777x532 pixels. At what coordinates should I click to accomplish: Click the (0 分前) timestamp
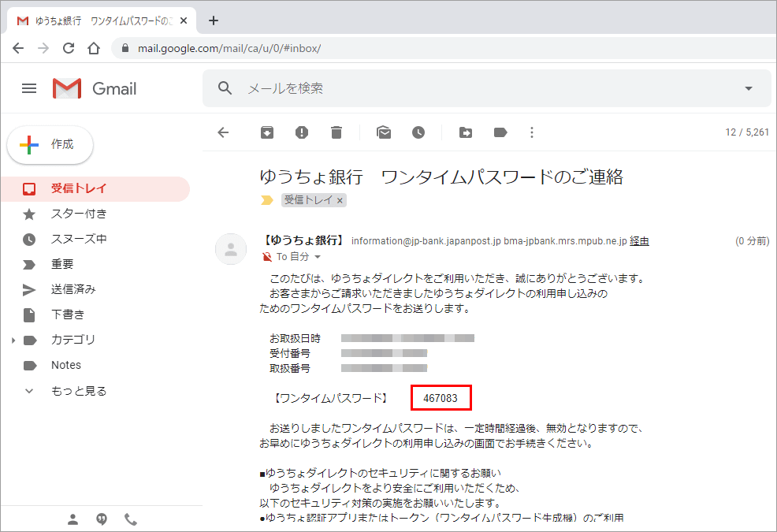pyautogui.click(x=753, y=241)
